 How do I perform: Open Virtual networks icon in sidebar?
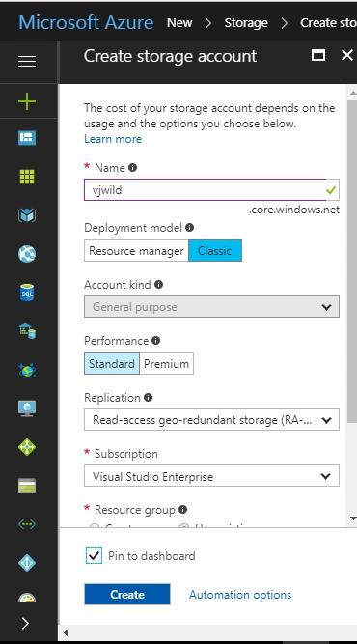(27, 524)
